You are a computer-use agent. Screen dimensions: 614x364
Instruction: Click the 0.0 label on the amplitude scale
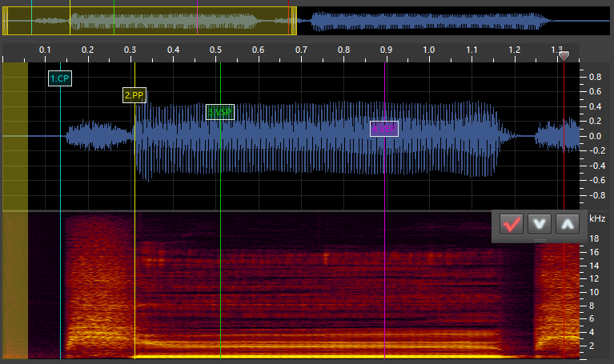pos(595,136)
